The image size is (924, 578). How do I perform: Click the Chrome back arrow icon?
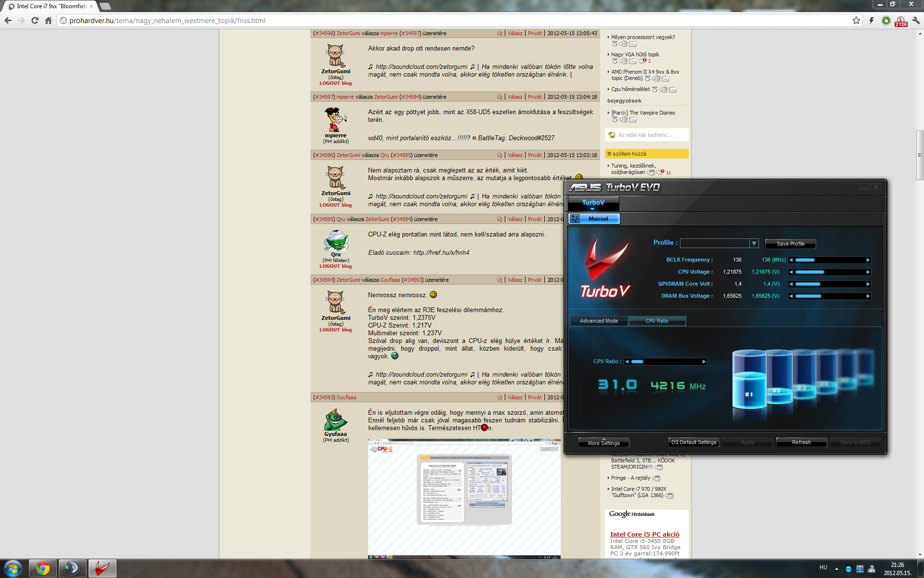(8, 20)
